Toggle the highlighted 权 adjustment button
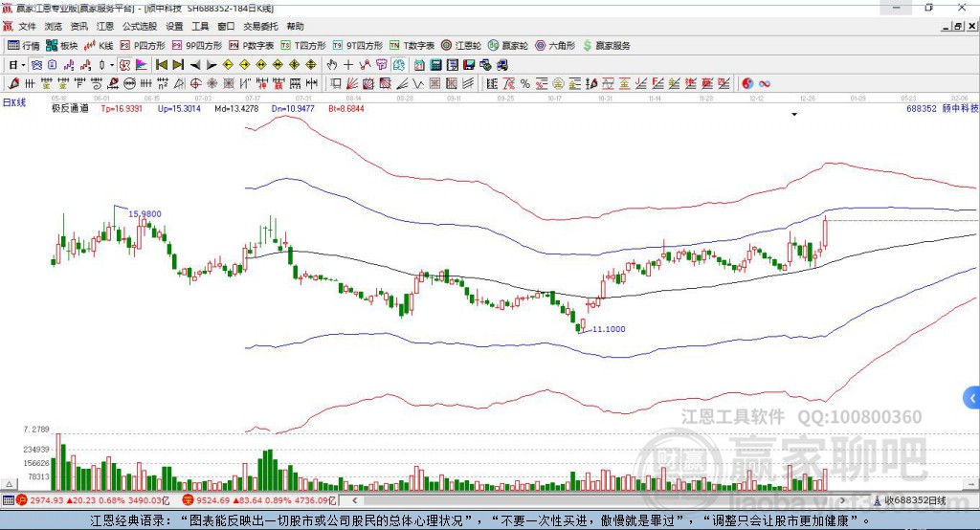Image resolution: width=980 pixels, height=530 pixels. pos(124,65)
